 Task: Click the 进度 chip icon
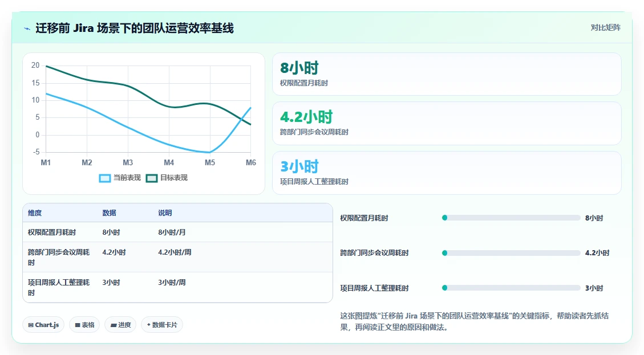[x=113, y=325]
